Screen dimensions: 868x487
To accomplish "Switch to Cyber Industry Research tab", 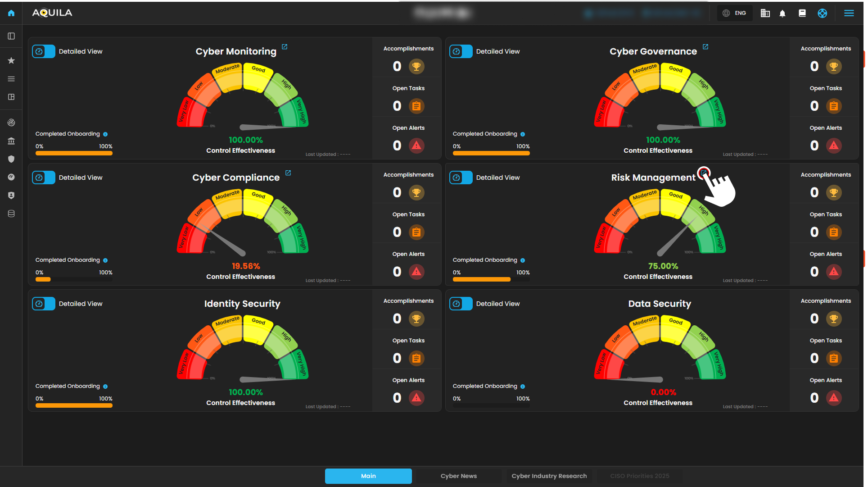I will tap(549, 476).
